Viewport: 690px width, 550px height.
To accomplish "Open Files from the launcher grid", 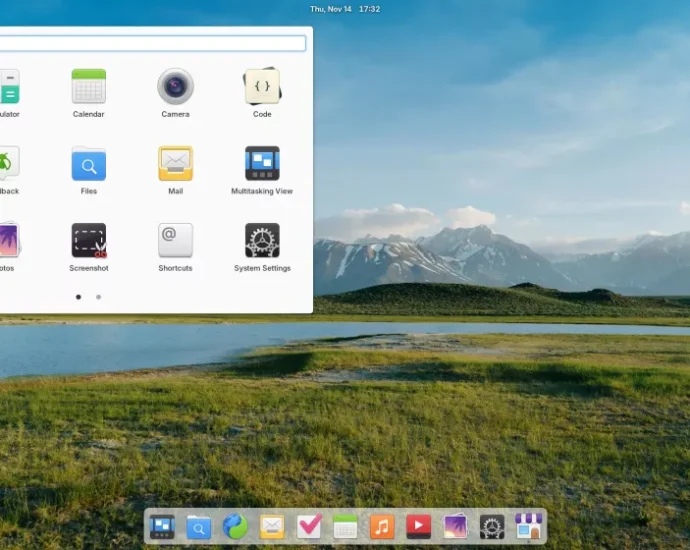I will [x=88, y=164].
